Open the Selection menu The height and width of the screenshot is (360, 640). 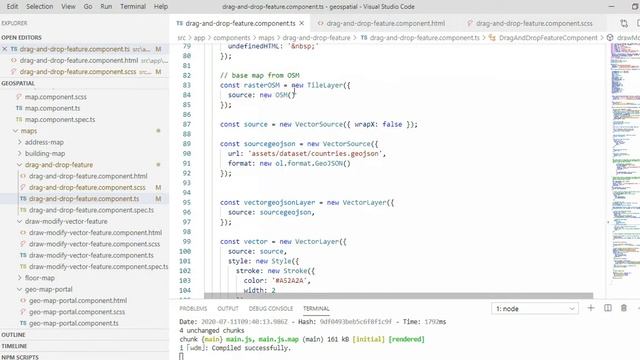point(40,7)
